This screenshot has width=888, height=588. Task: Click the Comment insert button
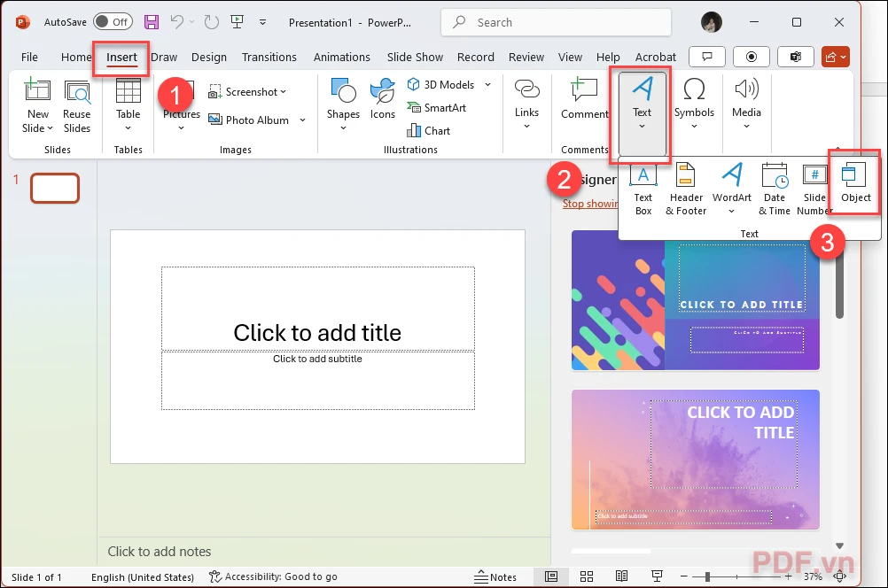tap(584, 99)
